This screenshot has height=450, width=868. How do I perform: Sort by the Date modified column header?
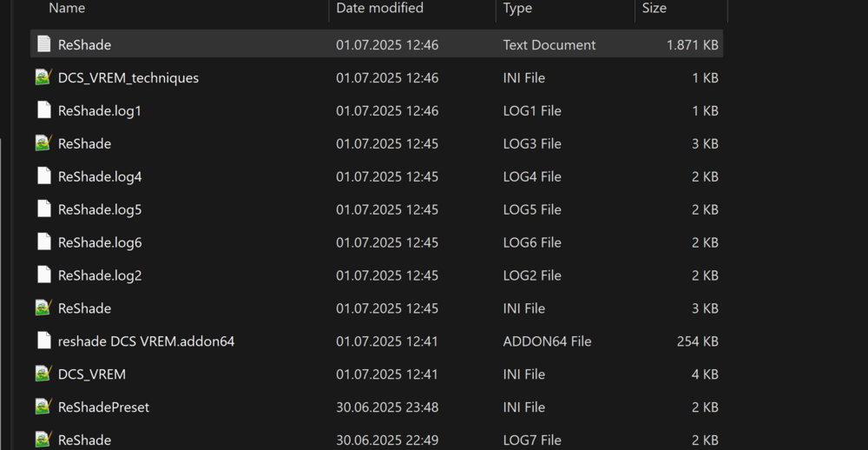(379, 8)
